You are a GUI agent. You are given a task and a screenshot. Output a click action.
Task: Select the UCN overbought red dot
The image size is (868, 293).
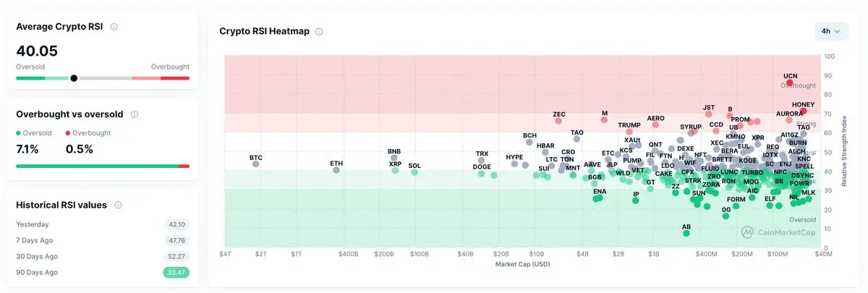point(790,82)
